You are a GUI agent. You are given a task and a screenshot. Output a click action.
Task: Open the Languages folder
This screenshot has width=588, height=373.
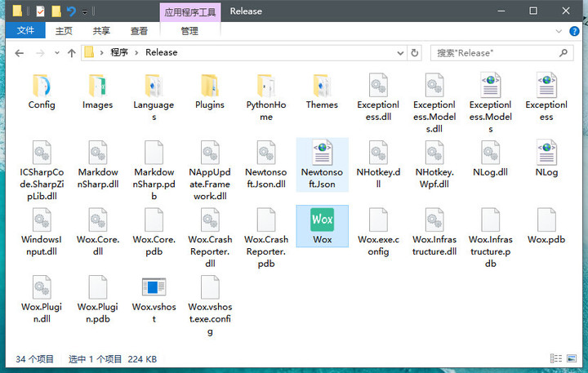[x=154, y=97]
